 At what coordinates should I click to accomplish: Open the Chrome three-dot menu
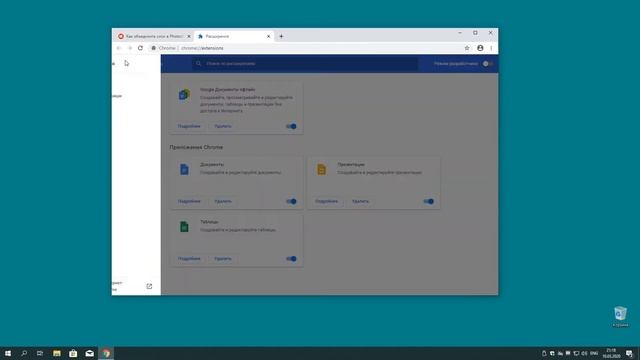491,48
